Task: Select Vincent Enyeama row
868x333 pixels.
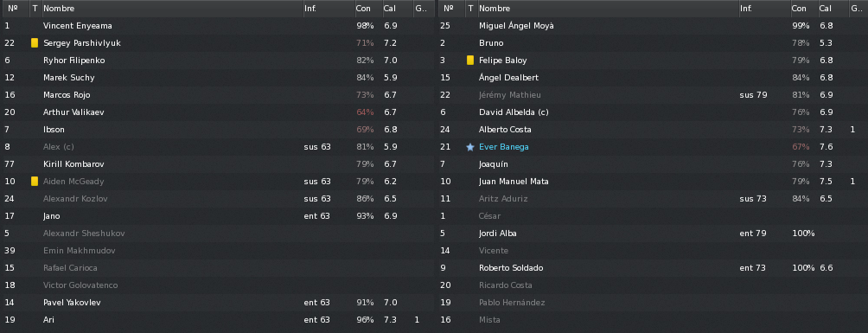Action: 217,25
